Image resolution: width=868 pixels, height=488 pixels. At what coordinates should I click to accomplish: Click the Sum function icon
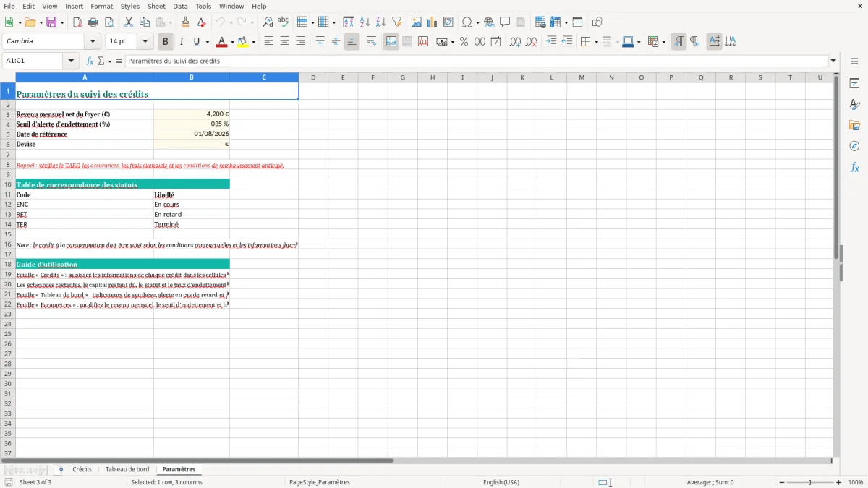101,61
